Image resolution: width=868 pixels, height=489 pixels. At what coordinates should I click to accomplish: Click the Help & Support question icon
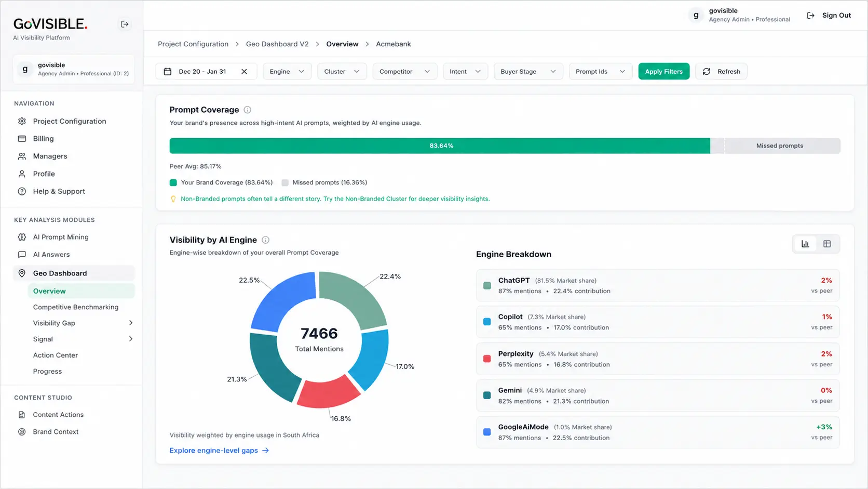[22, 191]
